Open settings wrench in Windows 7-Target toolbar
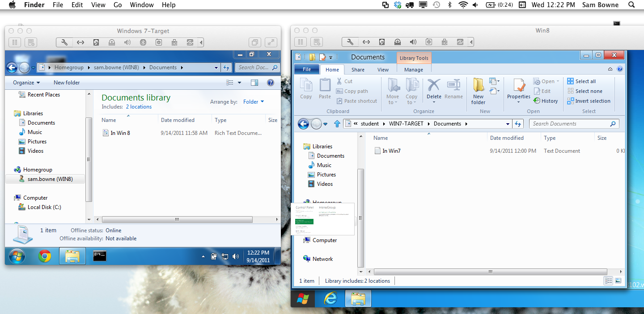 tap(64, 42)
